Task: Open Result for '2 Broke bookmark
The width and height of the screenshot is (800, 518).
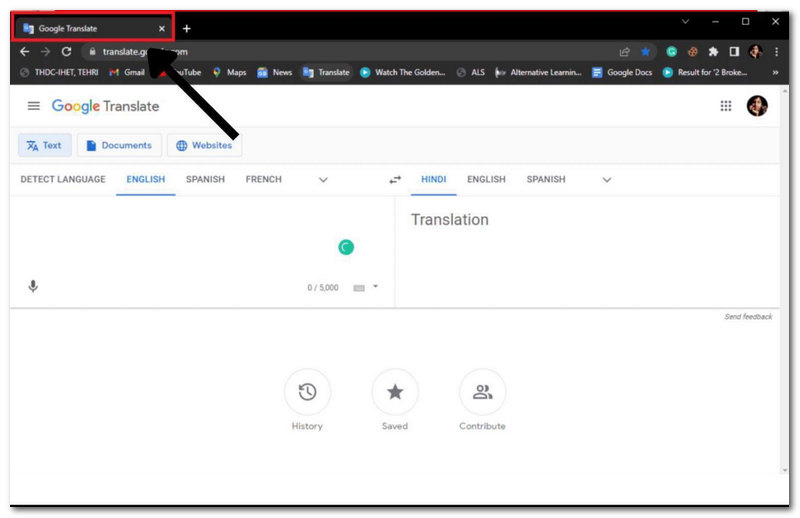Action: coord(705,72)
